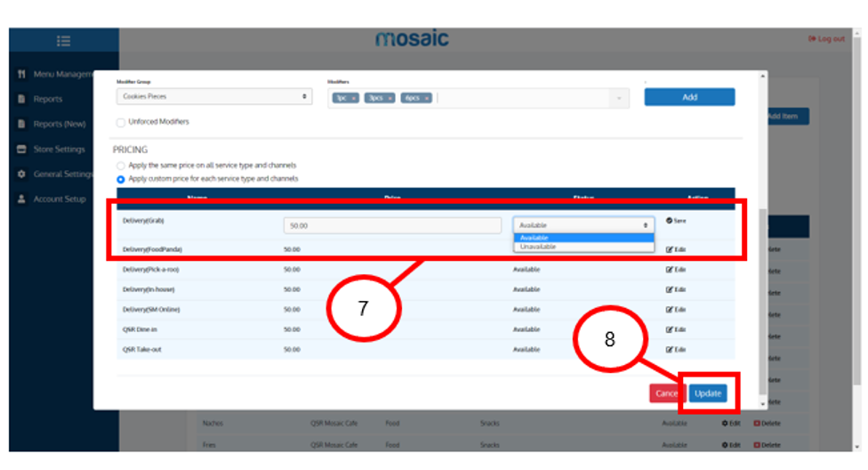Open Reports (New) in the sidebar
The width and height of the screenshot is (868, 470).
[60, 124]
